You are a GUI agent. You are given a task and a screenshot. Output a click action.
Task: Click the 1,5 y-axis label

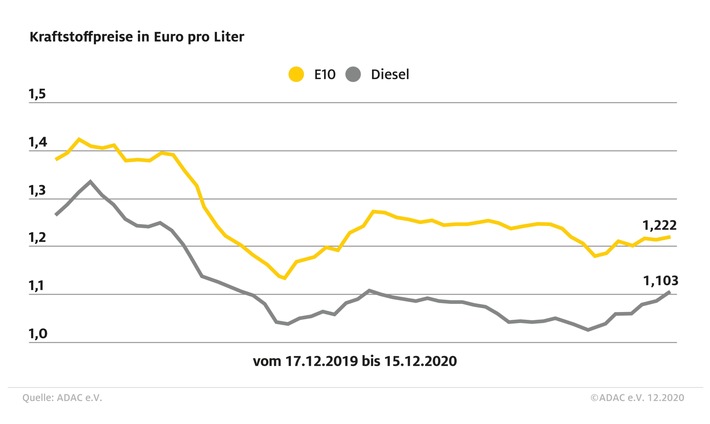click(x=37, y=94)
